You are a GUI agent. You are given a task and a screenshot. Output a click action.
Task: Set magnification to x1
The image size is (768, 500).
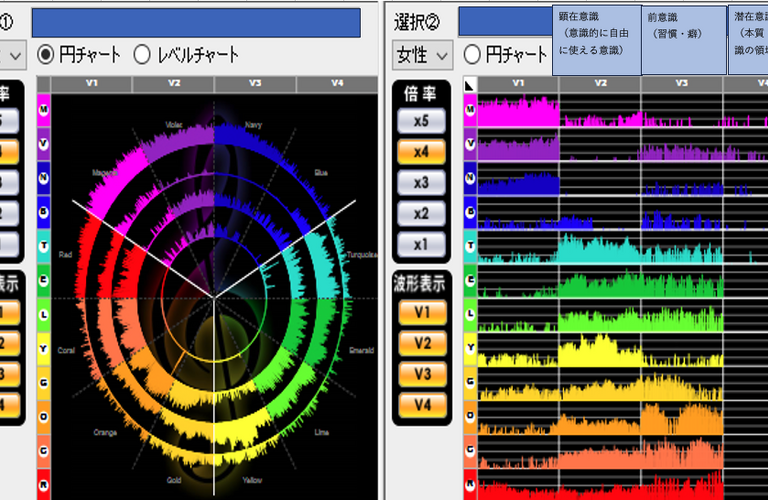pyautogui.click(x=421, y=244)
